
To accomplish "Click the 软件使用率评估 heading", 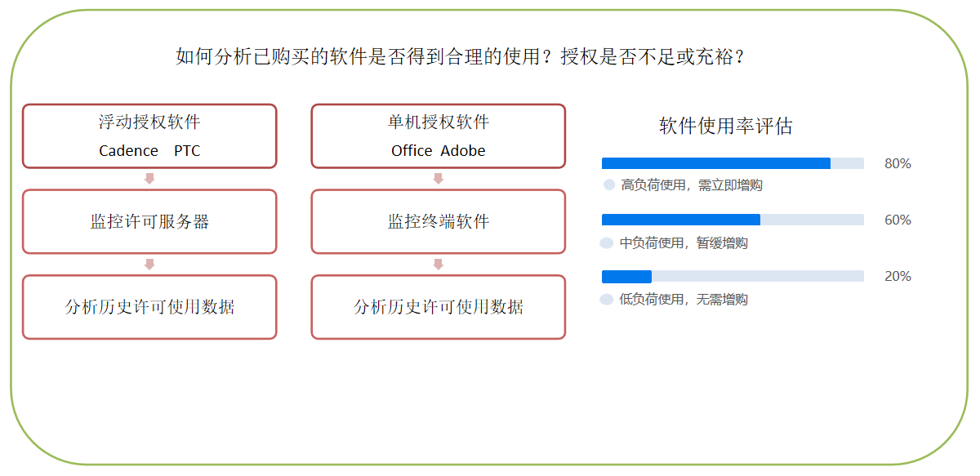I will click(726, 127).
